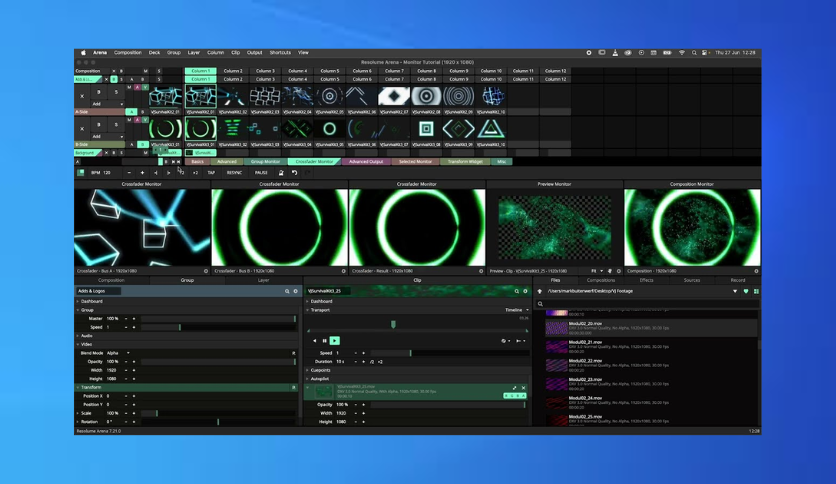Open Crossfader Bus A monitor settings gear
The image size is (836, 484).
pos(206,271)
